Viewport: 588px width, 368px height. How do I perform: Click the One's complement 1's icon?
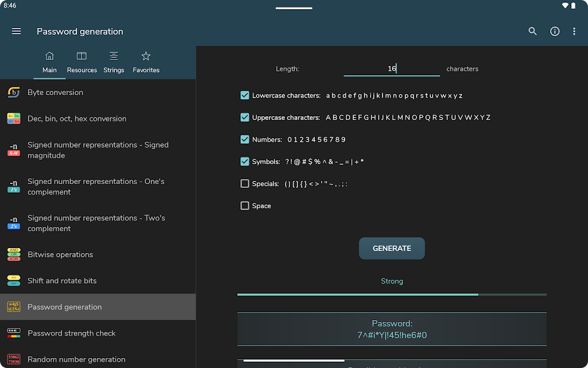14,186
